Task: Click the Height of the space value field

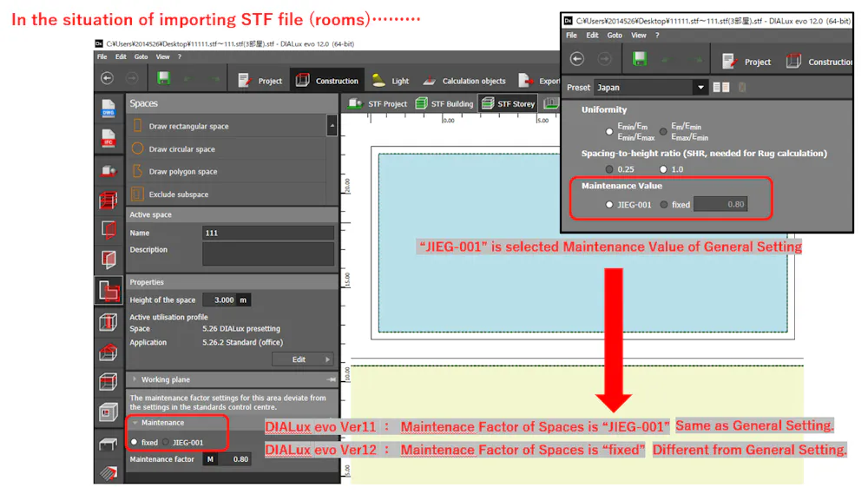Action: (x=220, y=300)
